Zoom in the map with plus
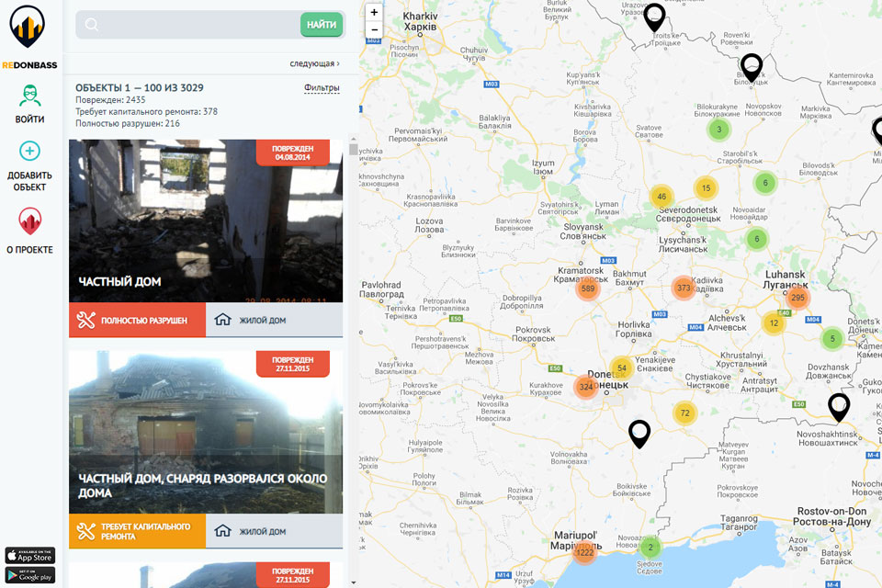This screenshot has width=882, height=588. pos(374,12)
